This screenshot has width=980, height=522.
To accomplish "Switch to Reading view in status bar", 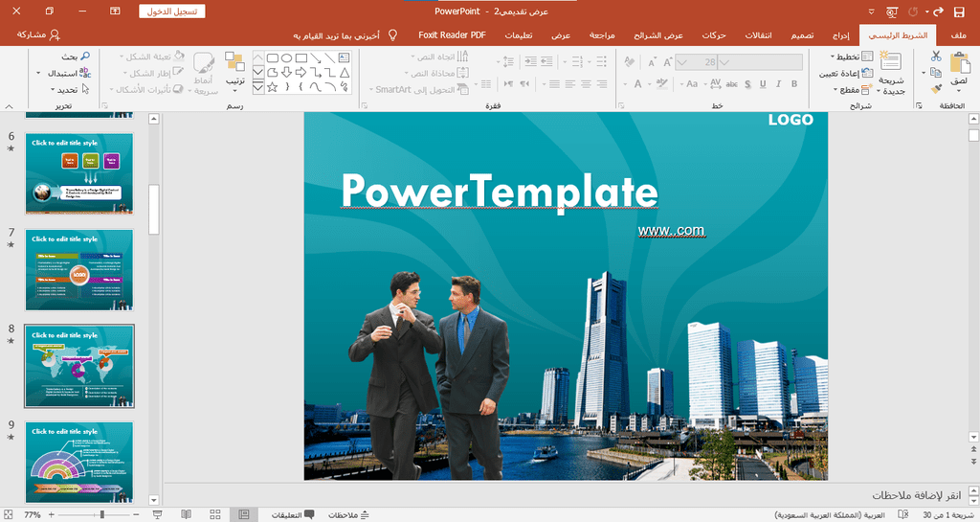I will tap(186, 514).
